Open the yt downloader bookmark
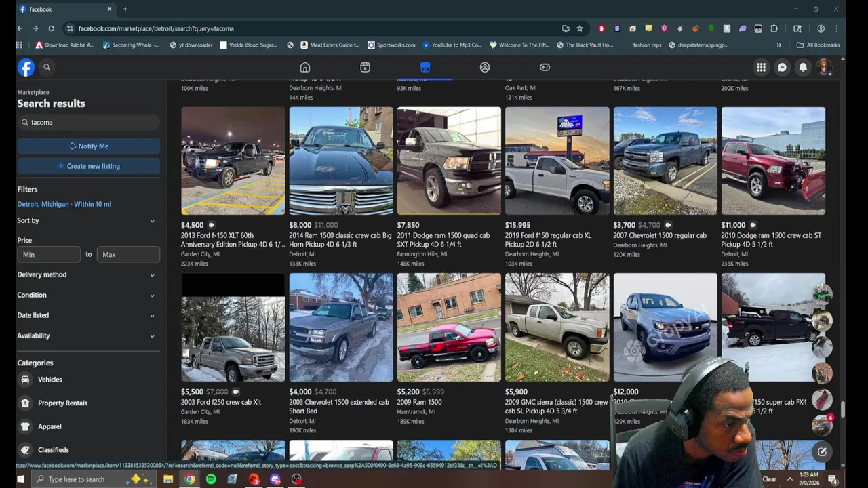The height and width of the screenshot is (488, 868). (191, 45)
